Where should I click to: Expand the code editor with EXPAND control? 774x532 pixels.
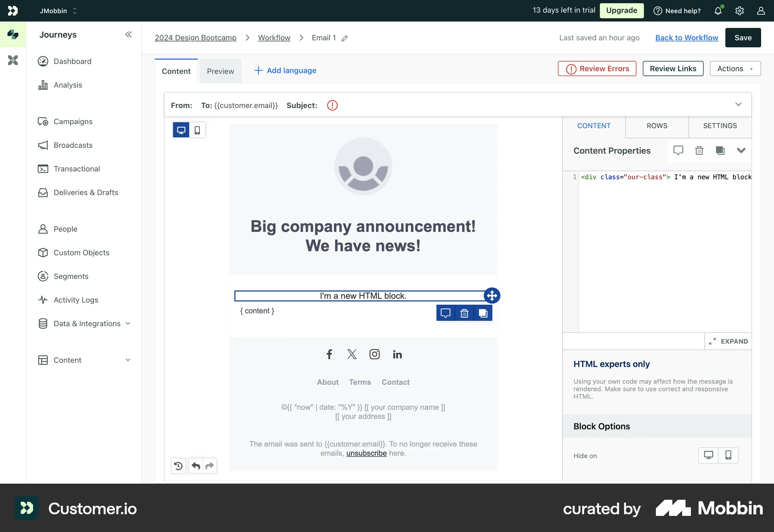pyautogui.click(x=728, y=341)
